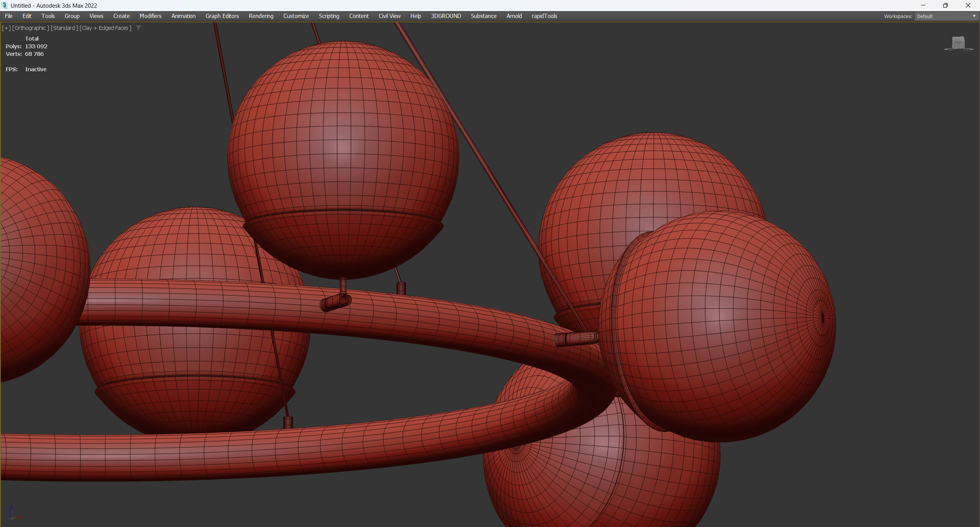
Task: Expand the Workspaces Default dropdown
Action: pos(974,16)
